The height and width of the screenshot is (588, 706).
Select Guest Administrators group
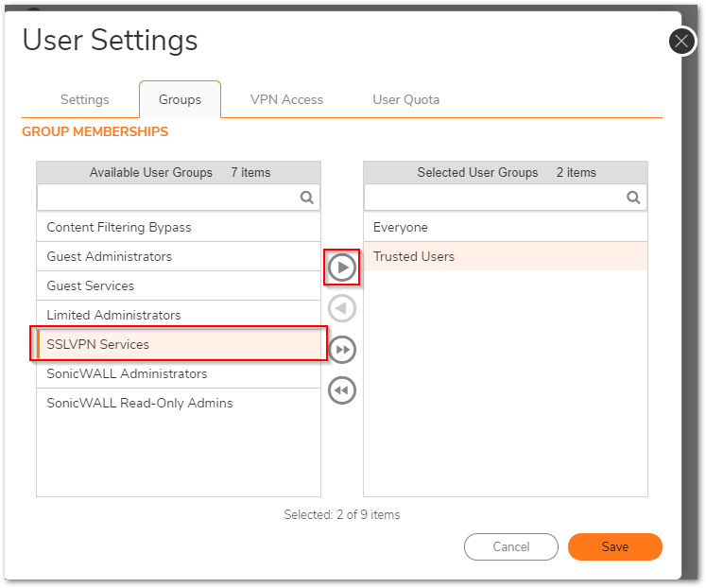(179, 256)
